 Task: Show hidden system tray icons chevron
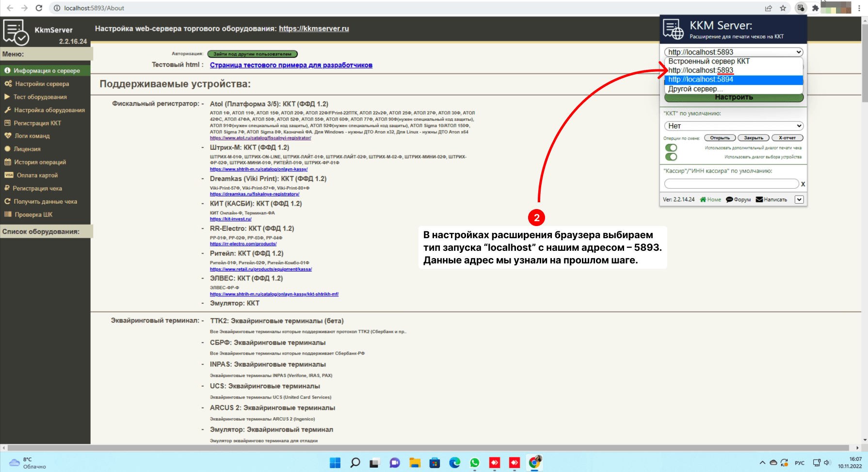tap(762, 463)
